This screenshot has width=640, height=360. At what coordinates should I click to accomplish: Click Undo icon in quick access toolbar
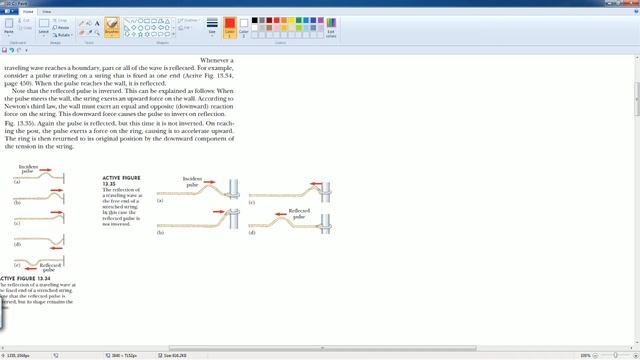pos(12,50)
